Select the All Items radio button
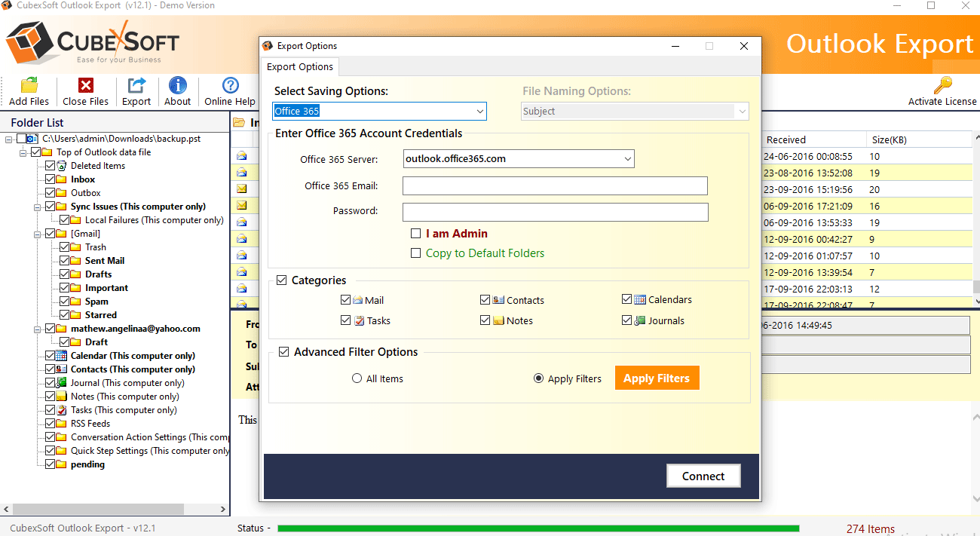980x536 pixels. coord(357,378)
